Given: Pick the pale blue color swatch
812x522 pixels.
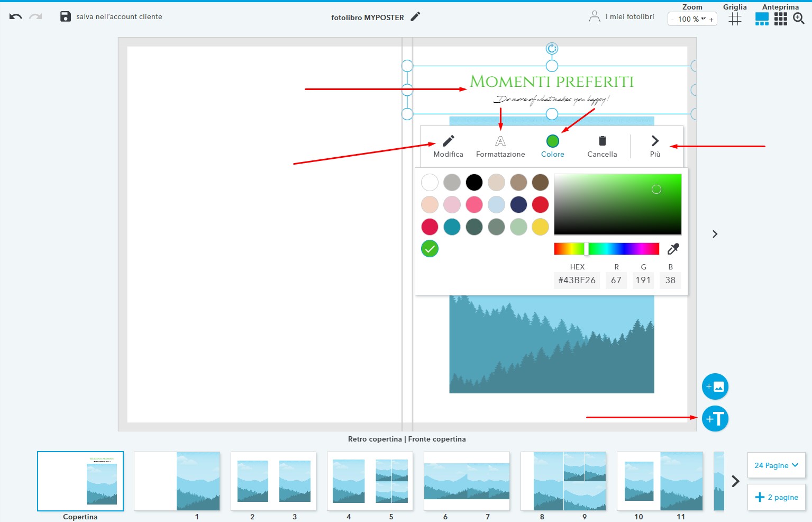Looking at the screenshot, I should pyautogui.click(x=496, y=204).
